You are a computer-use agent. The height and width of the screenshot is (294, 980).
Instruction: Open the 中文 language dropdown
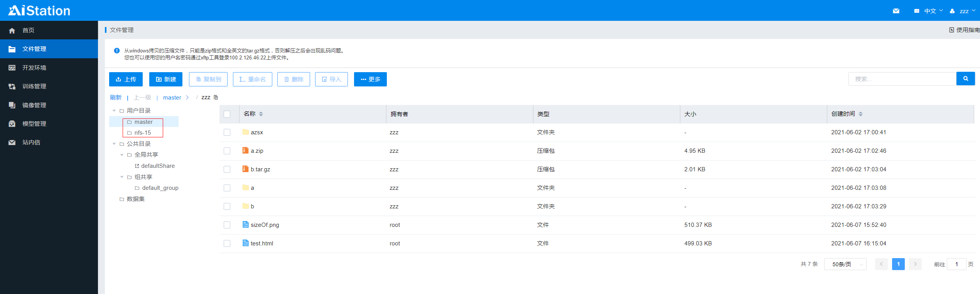[x=930, y=11]
